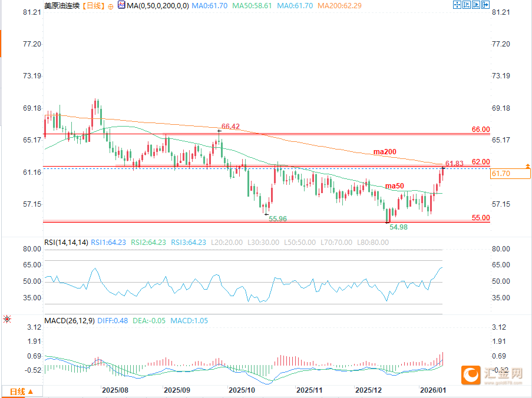Click the RSI(14,14,14) indicator label
This screenshot has height=398, width=532.
(66, 243)
